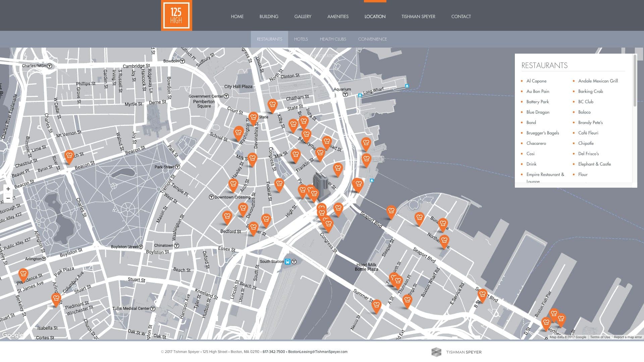Click the South Station train icon

[x=287, y=261]
